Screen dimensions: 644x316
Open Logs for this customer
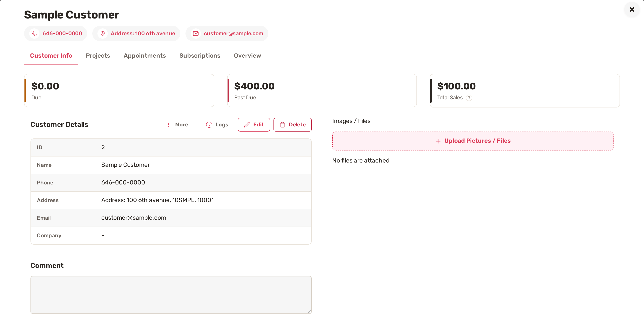[217, 125]
